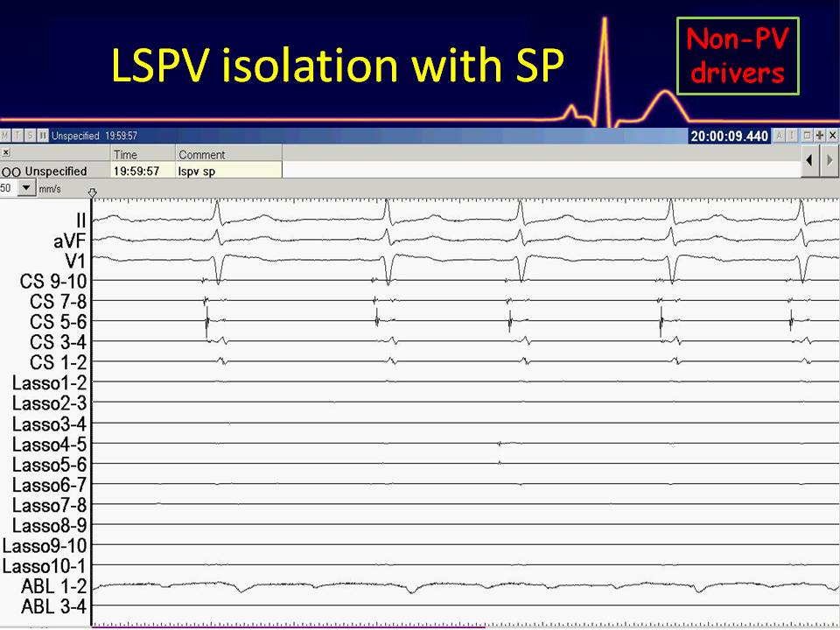This screenshot has width=840, height=630.
Task: Go to next event with right arrow
Action: 829,161
